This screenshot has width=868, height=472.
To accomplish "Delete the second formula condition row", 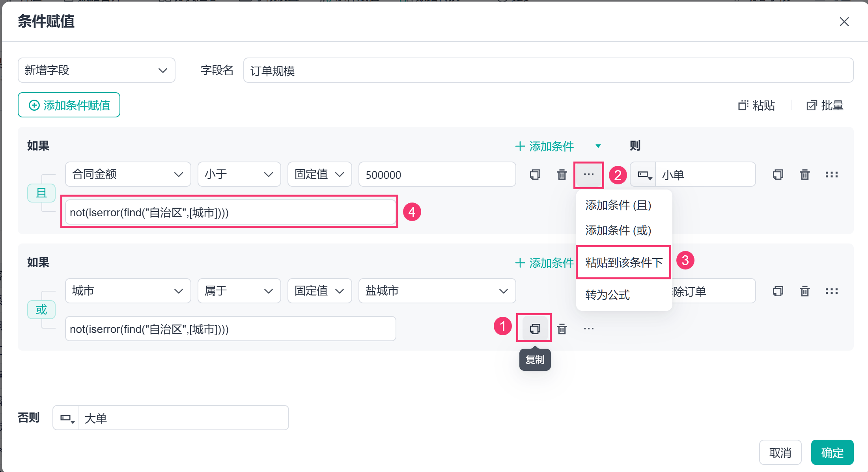I will tap(562, 328).
